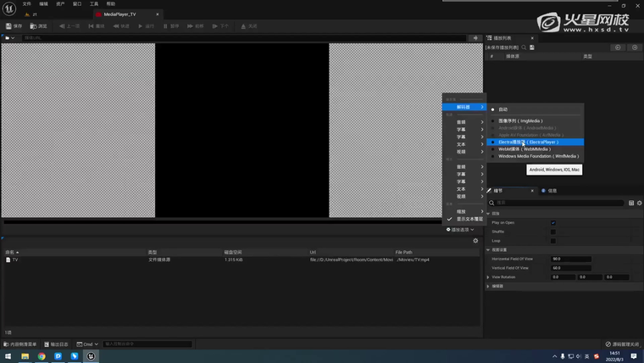Open the 文件 File menu
644x363 pixels.
click(x=27, y=3)
